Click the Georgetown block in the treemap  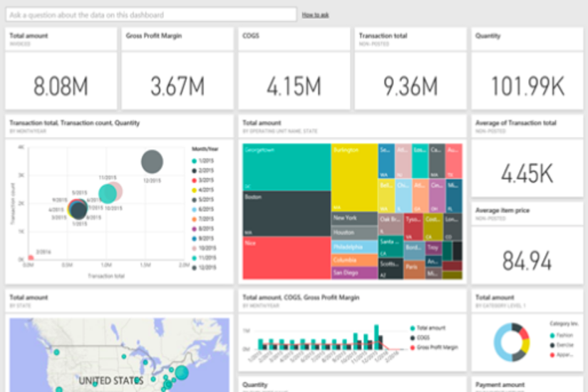click(287, 167)
